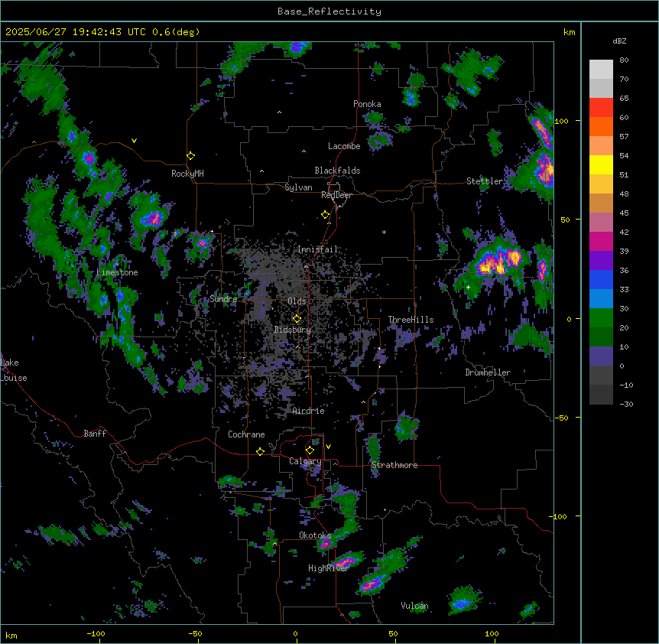Click the RockyMH label
The width and height of the screenshot is (659, 644).
click(x=187, y=173)
